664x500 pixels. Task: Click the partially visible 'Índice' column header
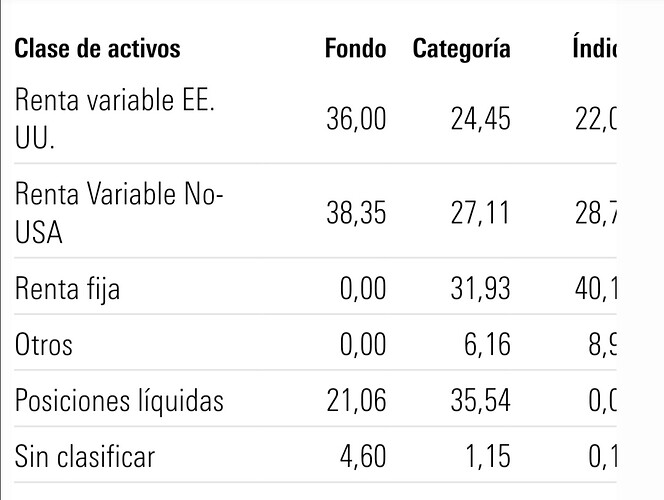pos(593,48)
